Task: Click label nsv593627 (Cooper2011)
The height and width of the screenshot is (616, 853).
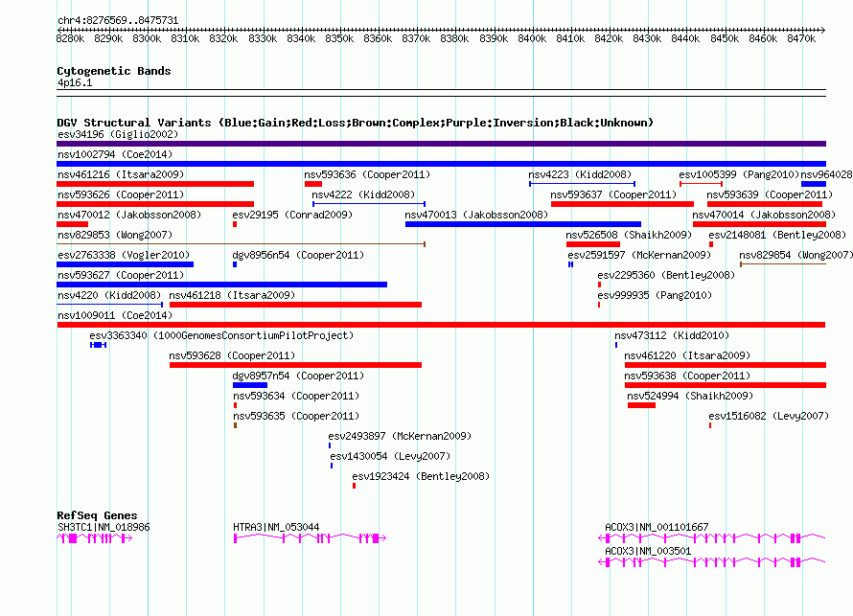Action: [121, 275]
